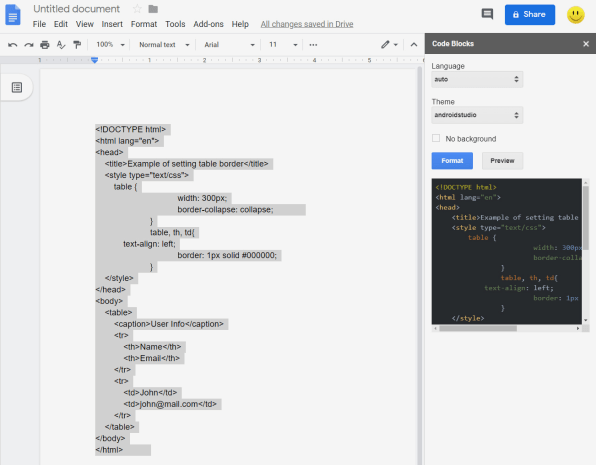Open the editing mode pencil menu
Viewport: 596px width, 465px height.
point(389,44)
